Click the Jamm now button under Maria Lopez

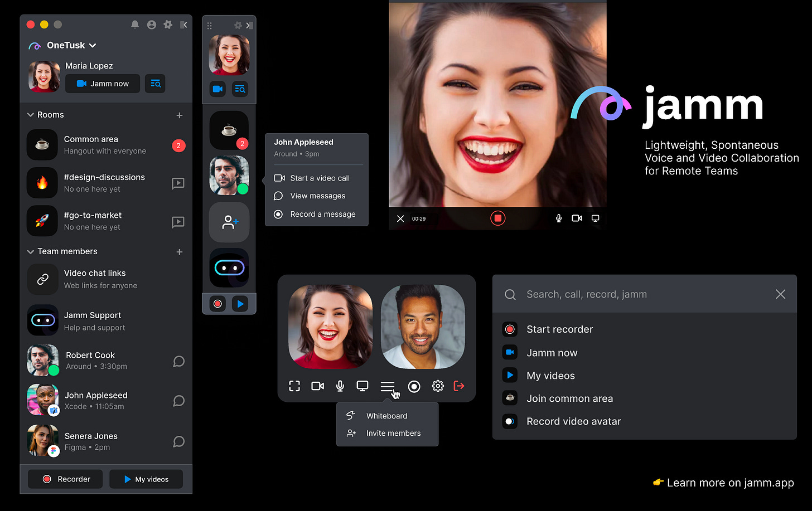[103, 84]
